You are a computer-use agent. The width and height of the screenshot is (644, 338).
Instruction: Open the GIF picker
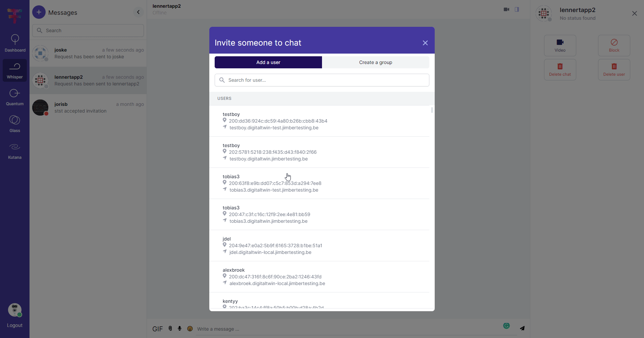(x=157, y=329)
